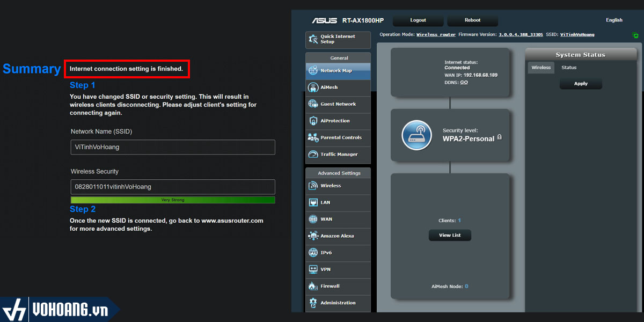Click the Advanced Settings section header

[338, 173]
